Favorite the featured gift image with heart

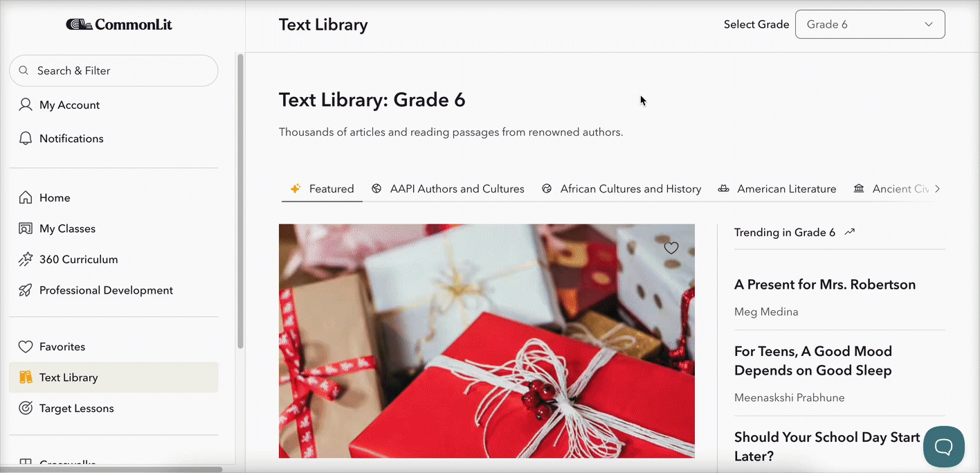[671, 248]
